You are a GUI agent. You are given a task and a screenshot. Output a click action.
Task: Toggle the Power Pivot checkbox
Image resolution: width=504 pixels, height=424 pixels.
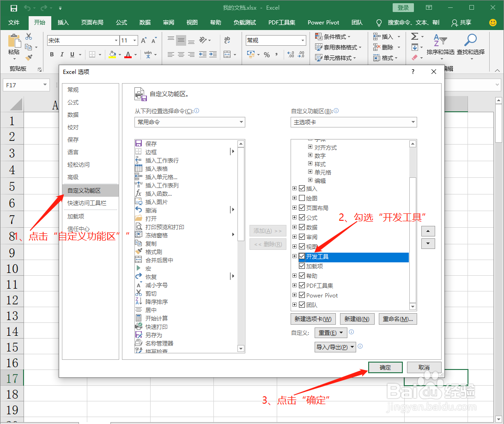coord(302,295)
